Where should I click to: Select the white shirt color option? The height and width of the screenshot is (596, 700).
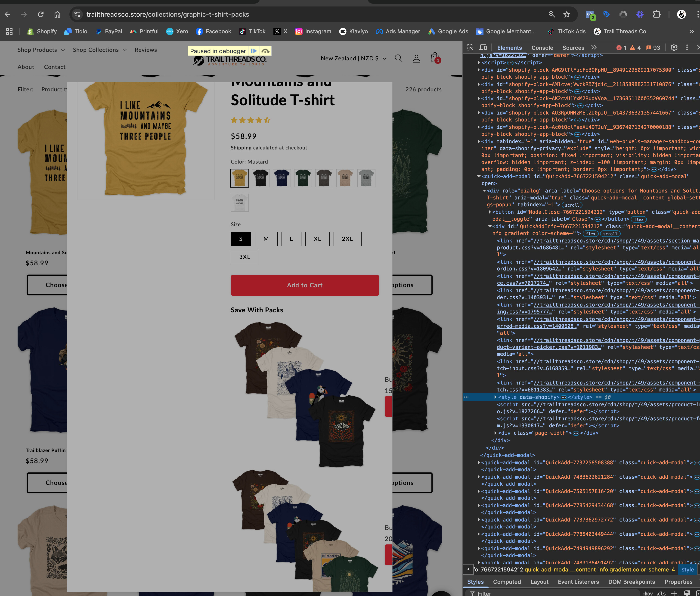(x=239, y=203)
